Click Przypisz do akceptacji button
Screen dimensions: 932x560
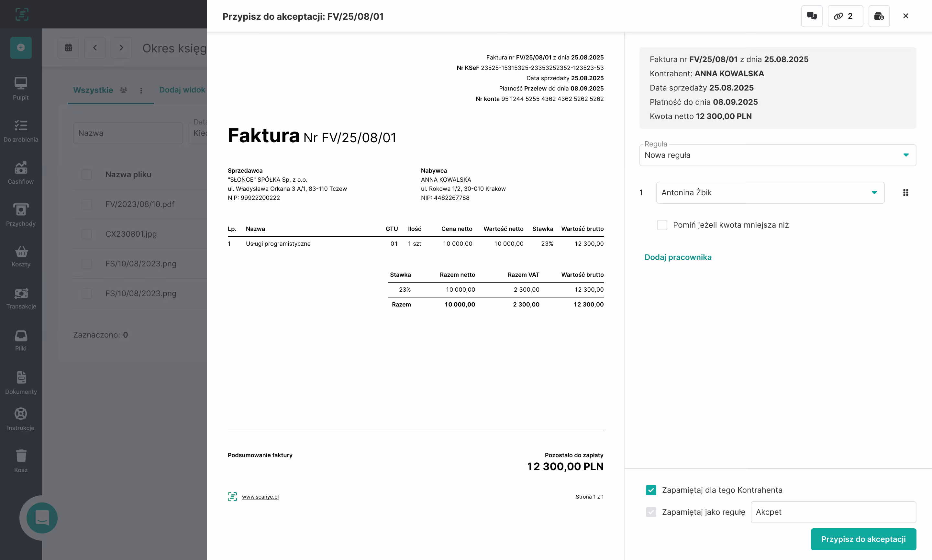(x=863, y=539)
